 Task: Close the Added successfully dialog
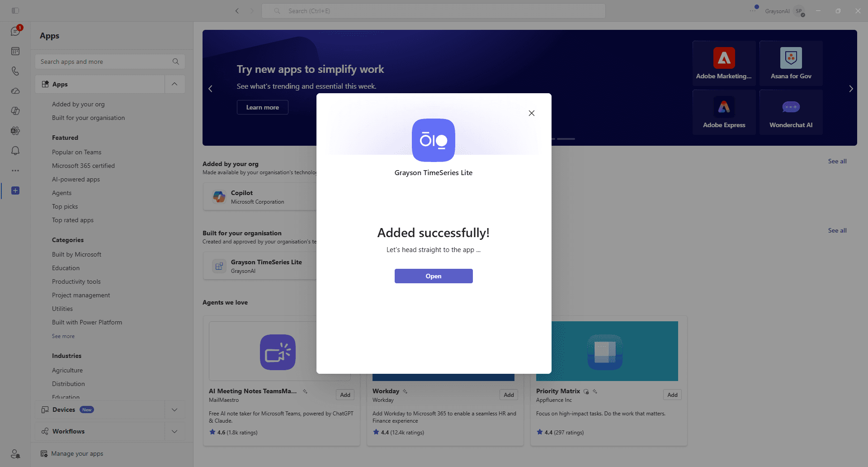(532, 113)
